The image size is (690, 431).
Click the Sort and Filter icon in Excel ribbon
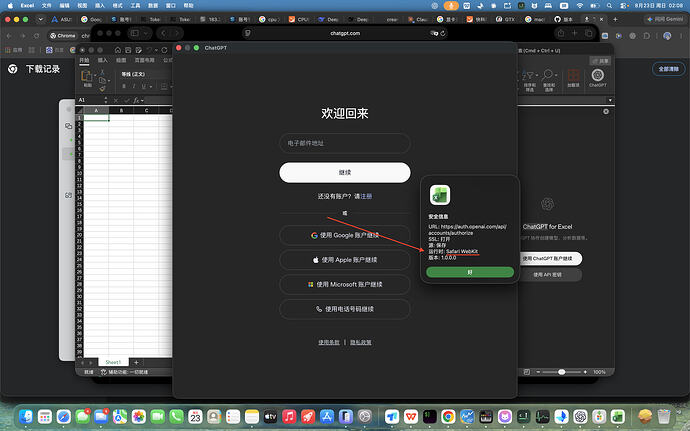tap(529, 75)
